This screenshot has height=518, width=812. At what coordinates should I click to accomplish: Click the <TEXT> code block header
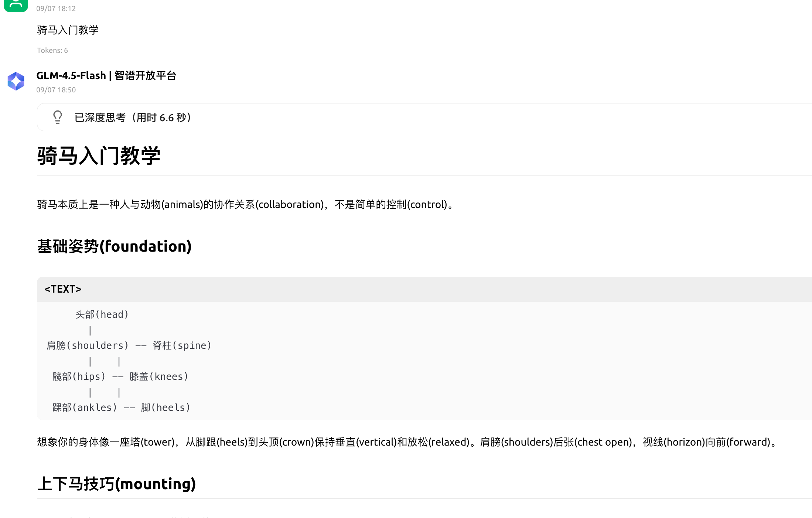pos(424,289)
